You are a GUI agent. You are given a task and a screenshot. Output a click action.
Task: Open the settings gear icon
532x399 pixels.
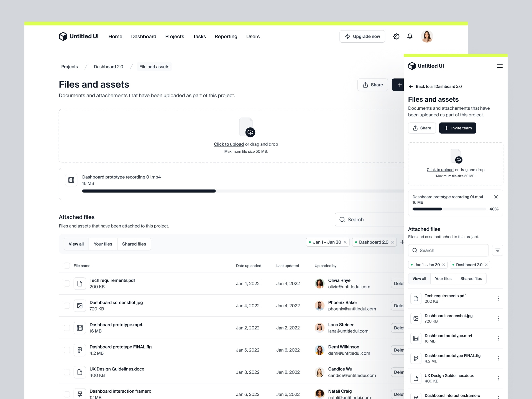tap(396, 36)
